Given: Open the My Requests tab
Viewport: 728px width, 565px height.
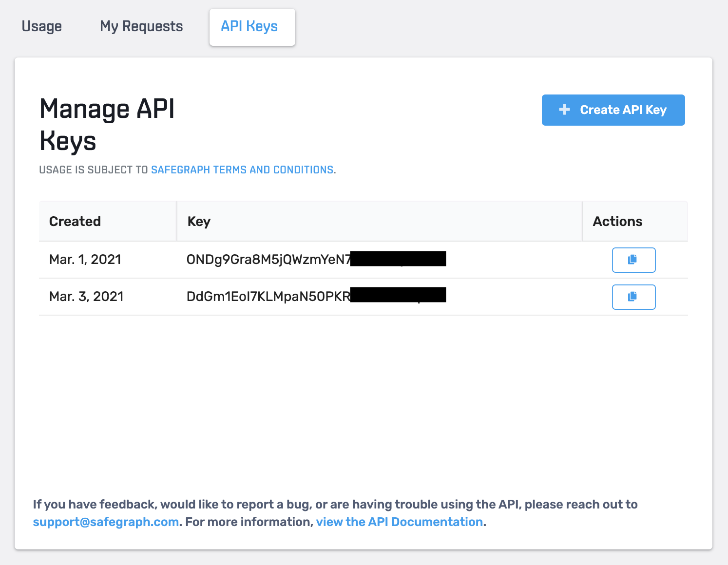Looking at the screenshot, I should [x=141, y=26].
